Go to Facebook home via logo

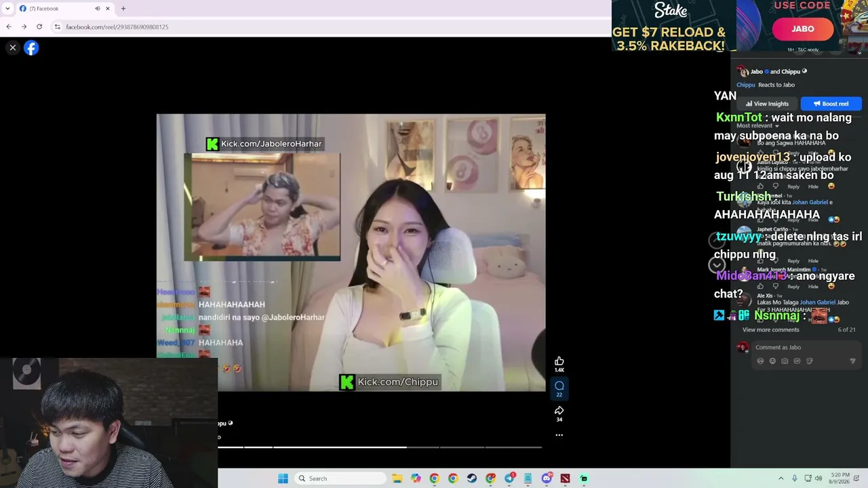(x=31, y=47)
